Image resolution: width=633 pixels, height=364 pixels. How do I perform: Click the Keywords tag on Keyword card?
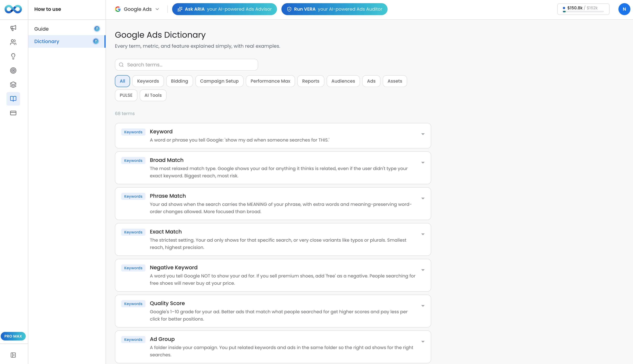pyautogui.click(x=133, y=132)
